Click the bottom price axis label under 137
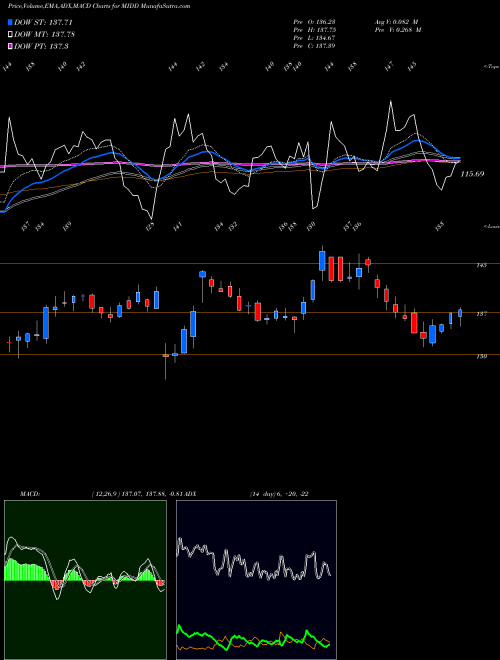The height and width of the screenshot is (660, 500). point(481,357)
